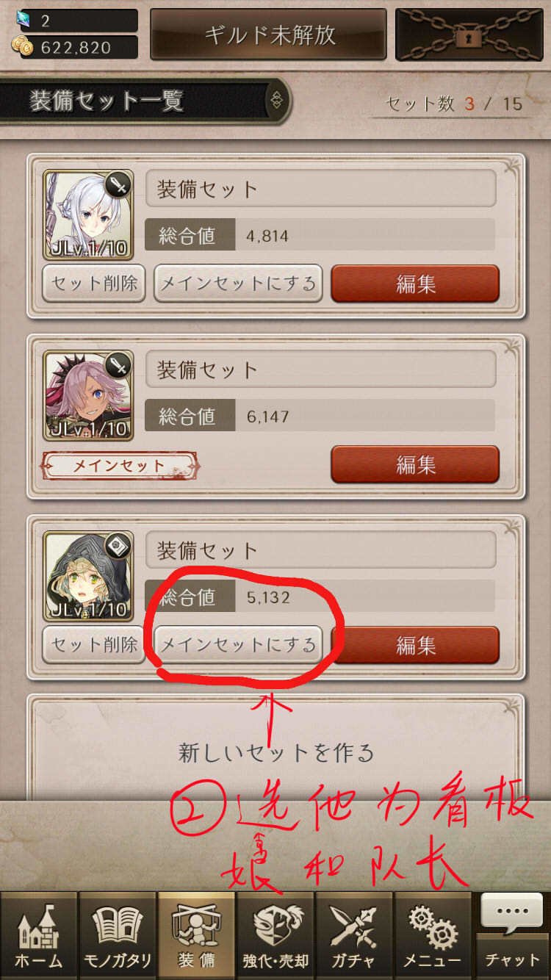Tap the gold coin currency icon
The width and height of the screenshot is (551, 980).
click(x=23, y=47)
